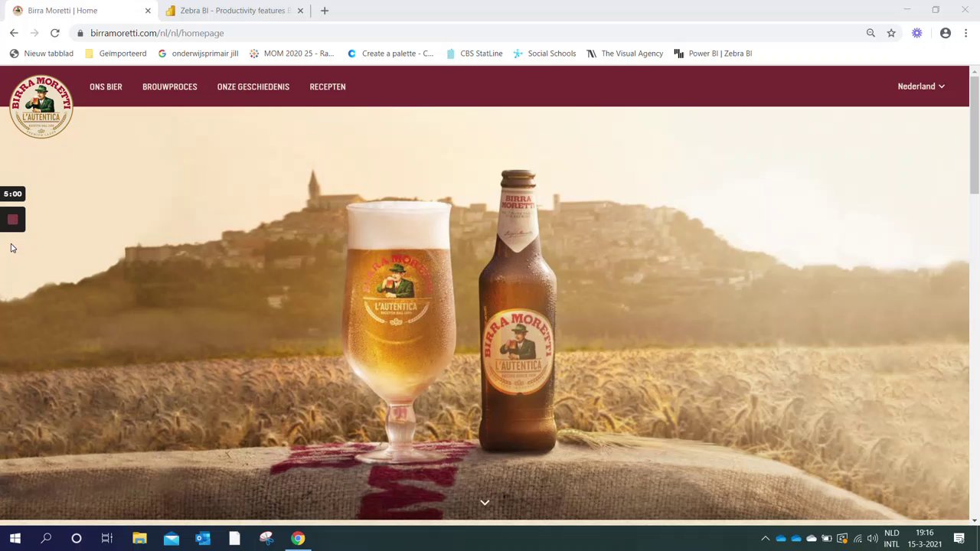Image resolution: width=980 pixels, height=551 pixels.
Task: Check the battery status tray icon
Action: coord(827,539)
